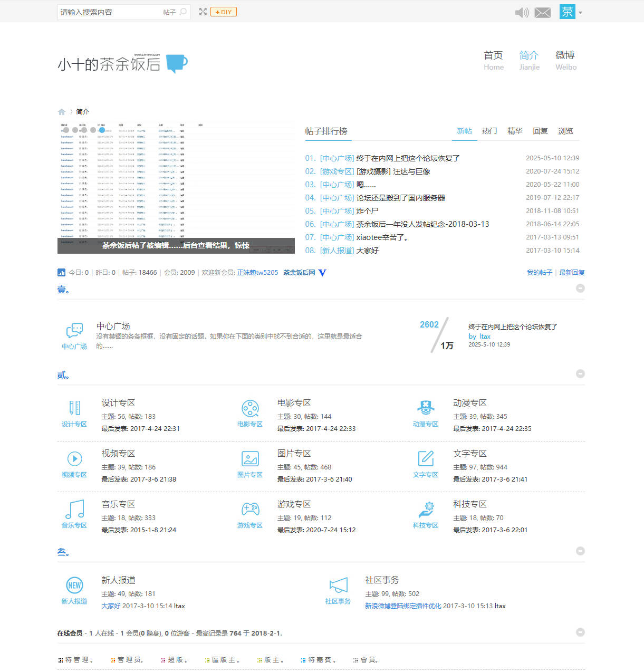Click the search magnifier icon
Viewport: 644px width, 672px height.
click(183, 12)
